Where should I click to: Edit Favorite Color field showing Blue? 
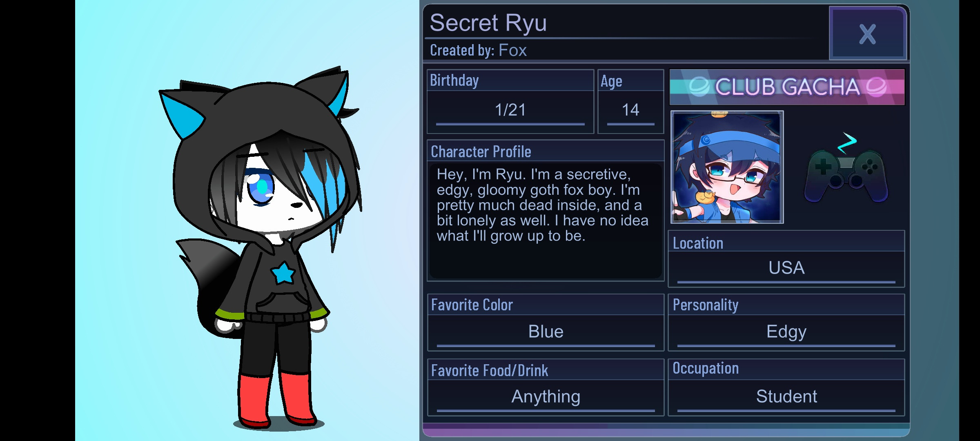click(546, 332)
